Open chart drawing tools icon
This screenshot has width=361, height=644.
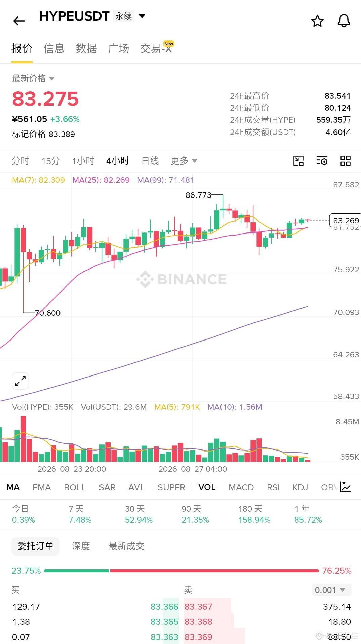click(298, 161)
